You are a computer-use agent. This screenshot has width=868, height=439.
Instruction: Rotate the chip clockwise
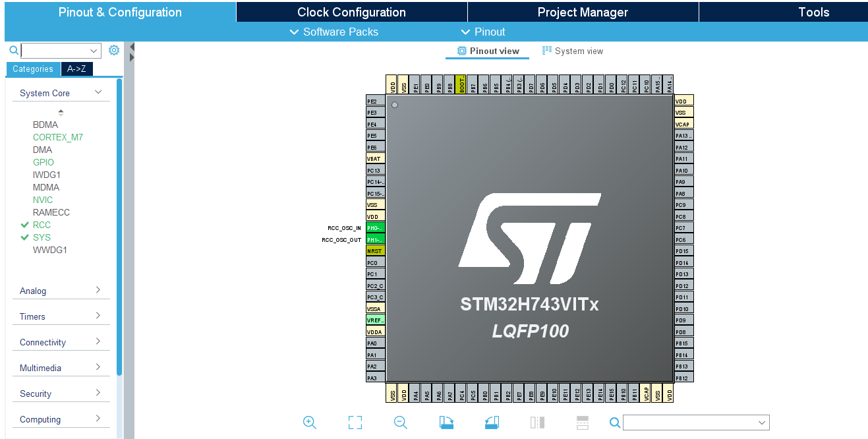point(446,423)
